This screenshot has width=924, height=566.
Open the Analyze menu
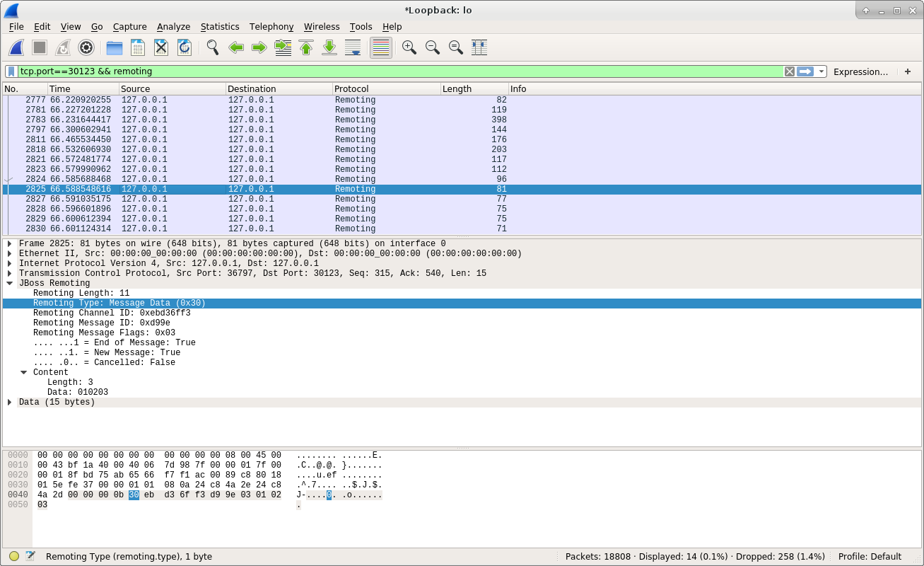(174, 26)
